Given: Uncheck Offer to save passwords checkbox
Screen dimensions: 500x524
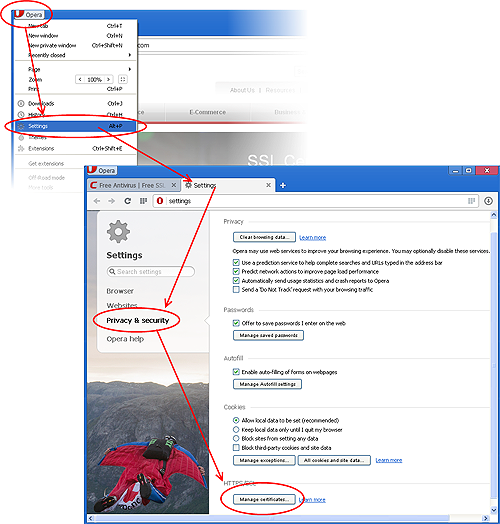Looking at the screenshot, I should (236, 323).
